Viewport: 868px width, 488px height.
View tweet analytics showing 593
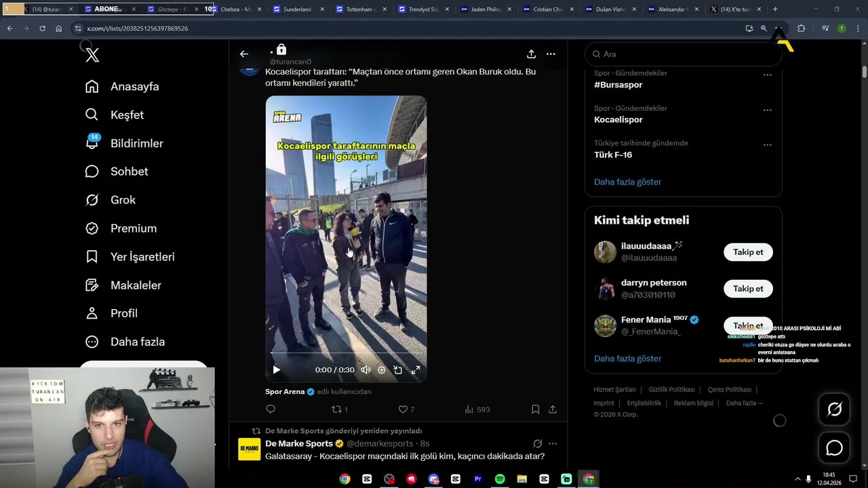(x=477, y=409)
